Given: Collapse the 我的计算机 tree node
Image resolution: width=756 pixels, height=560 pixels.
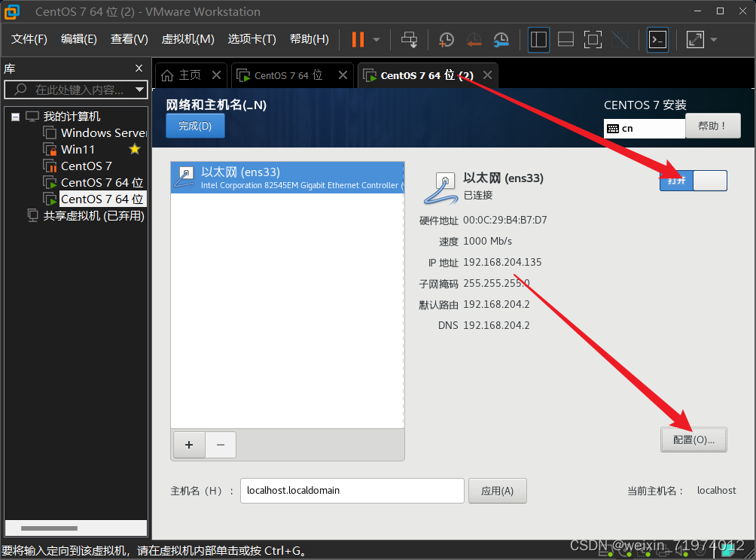Looking at the screenshot, I should (x=15, y=117).
